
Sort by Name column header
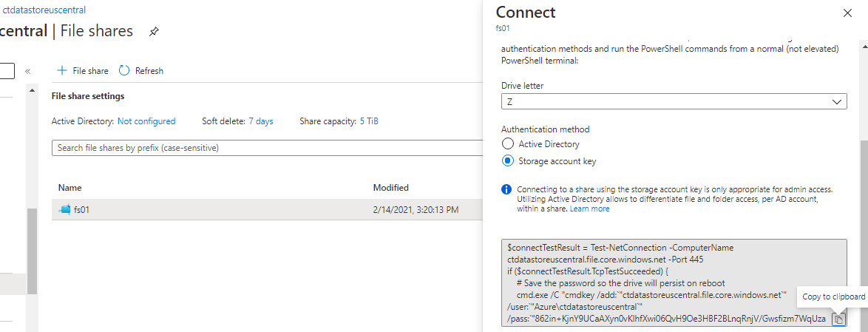tap(69, 188)
